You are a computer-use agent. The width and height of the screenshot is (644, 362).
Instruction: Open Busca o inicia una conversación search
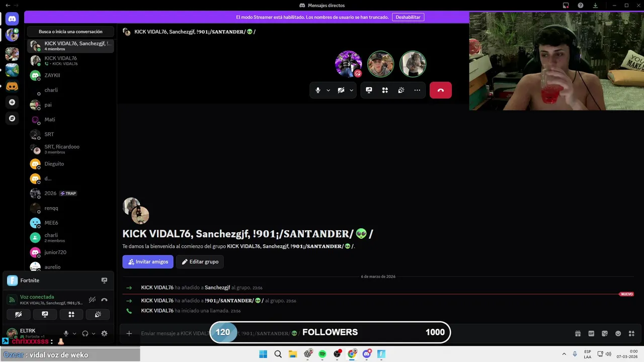coord(70,32)
